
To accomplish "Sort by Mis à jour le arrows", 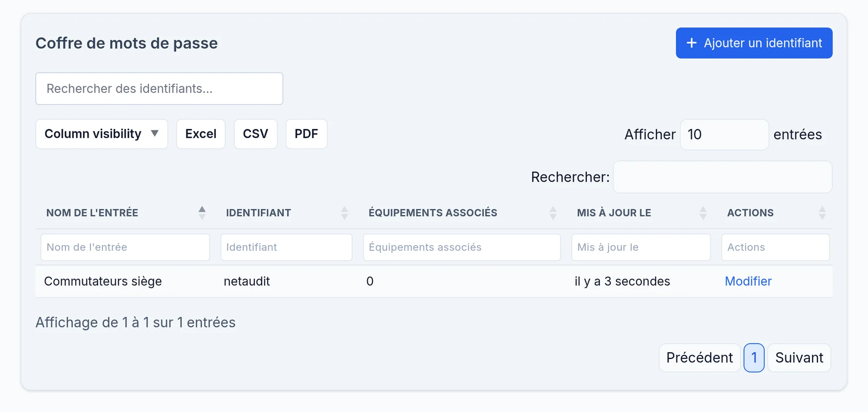I will 703,213.
